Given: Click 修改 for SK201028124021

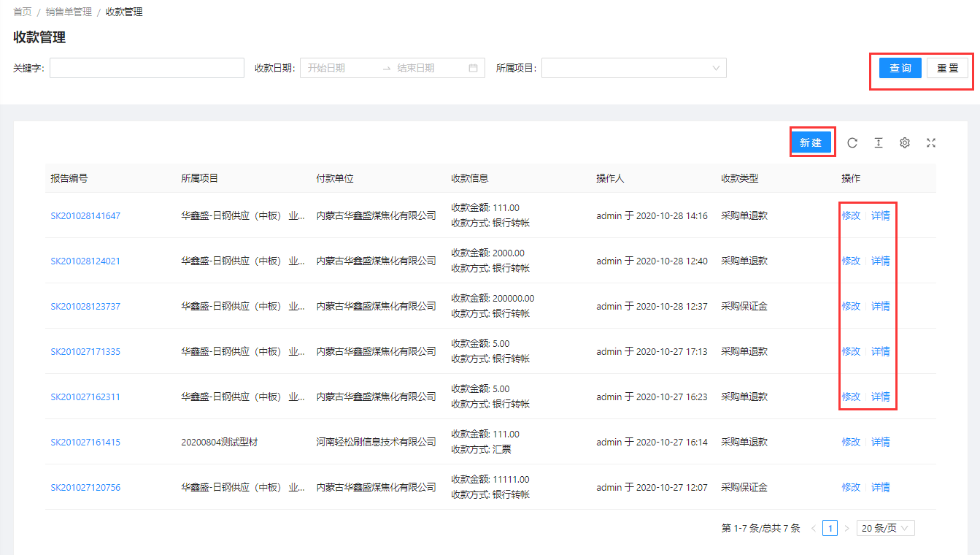Looking at the screenshot, I should 851,261.
